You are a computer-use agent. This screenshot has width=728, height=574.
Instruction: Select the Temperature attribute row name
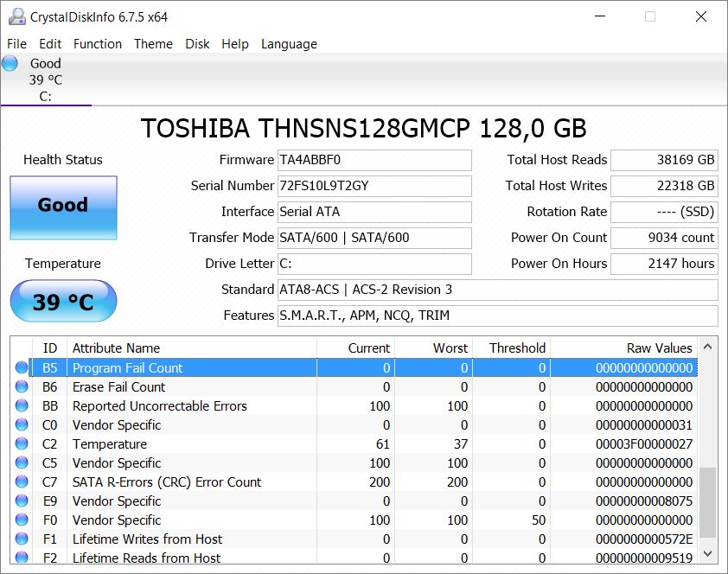click(110, 444)
